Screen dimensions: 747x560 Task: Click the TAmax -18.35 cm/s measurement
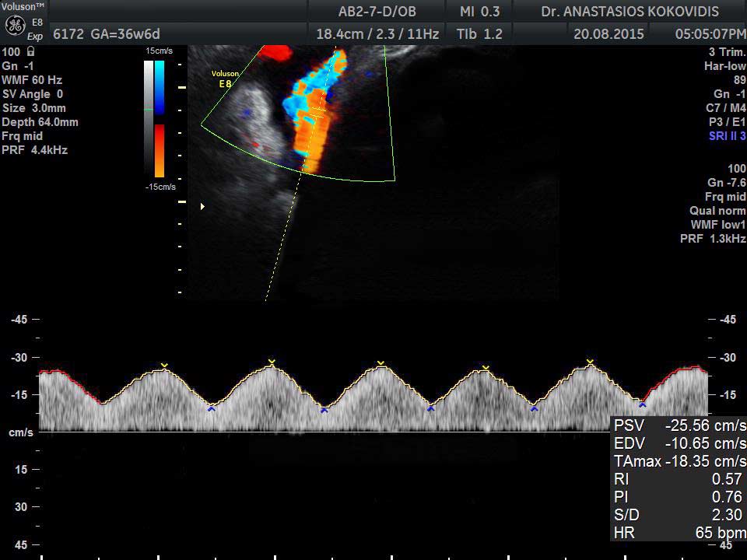[680, 461]
